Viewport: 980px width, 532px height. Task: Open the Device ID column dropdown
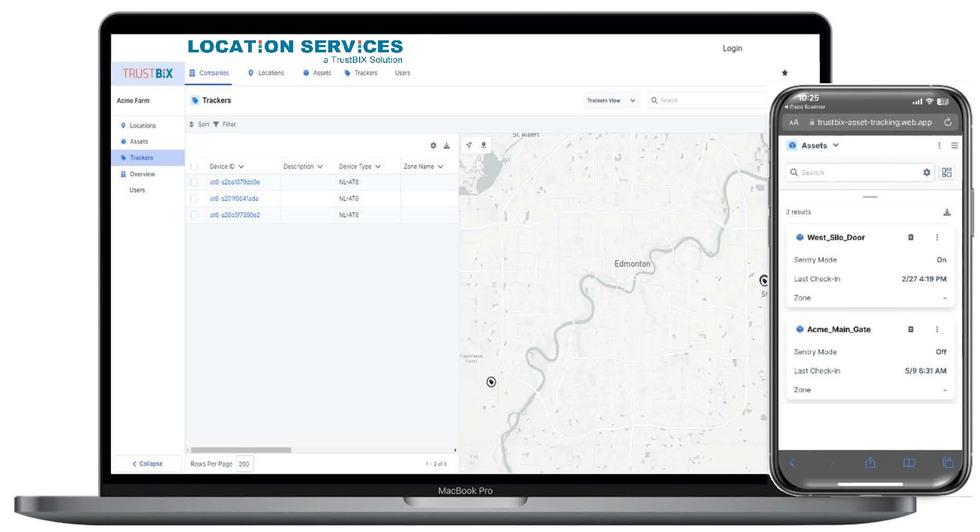(241, 167)
